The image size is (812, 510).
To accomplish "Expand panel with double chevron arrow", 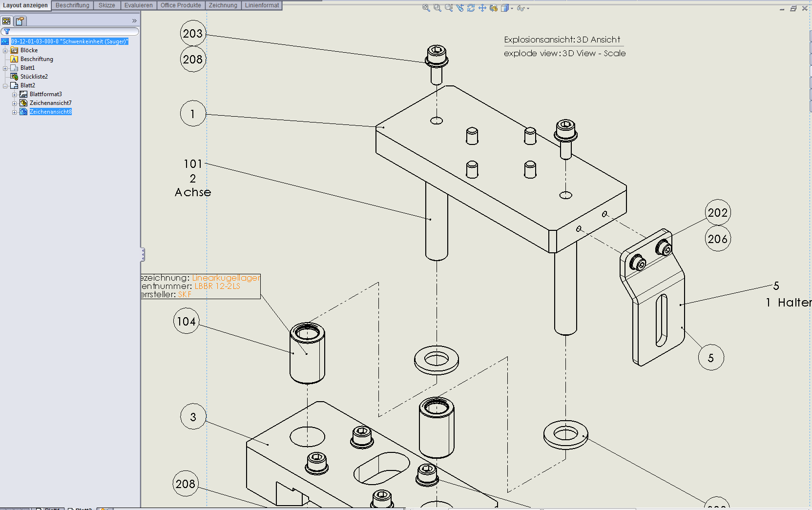I will 134,21.
